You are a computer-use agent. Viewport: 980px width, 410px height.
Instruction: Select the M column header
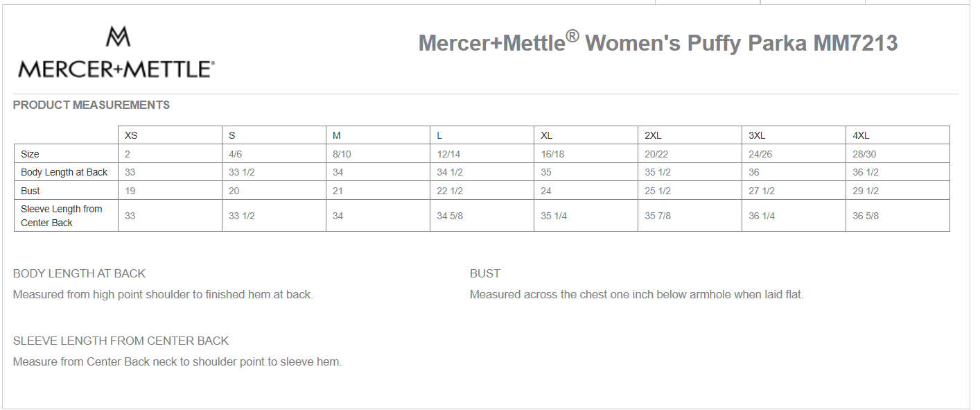337,135
